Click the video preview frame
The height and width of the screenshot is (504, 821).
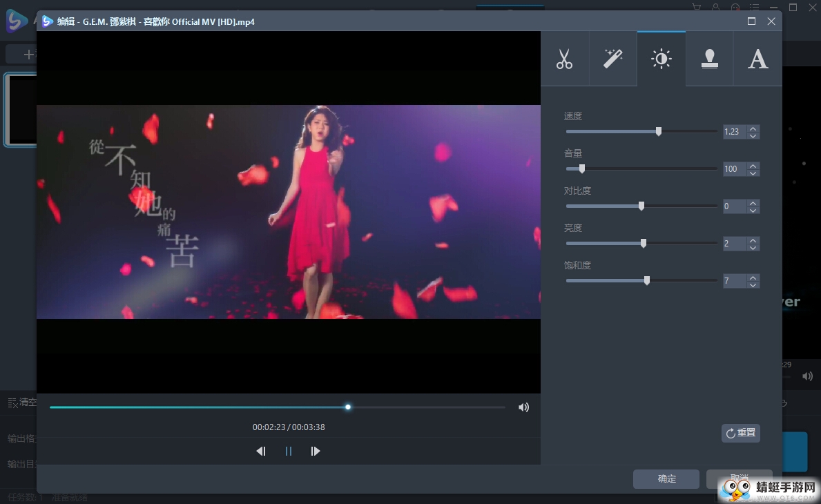289,212
